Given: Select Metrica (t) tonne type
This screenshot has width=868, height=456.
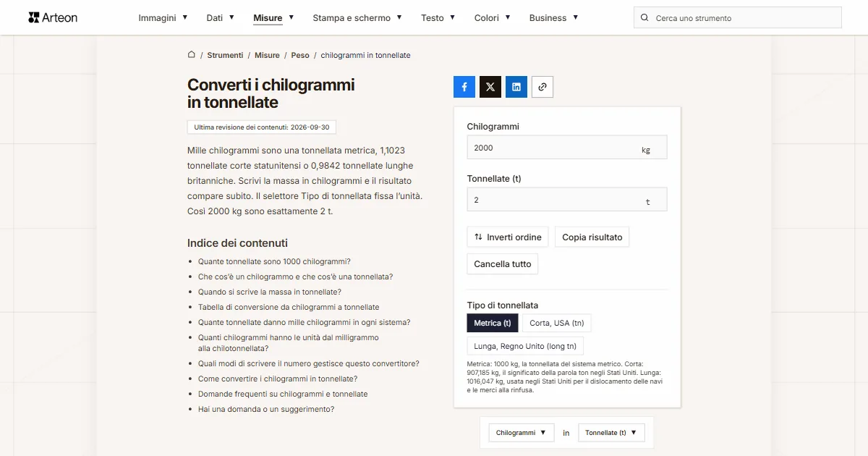Looking at the screenshot, I should click(x=493, y=323).
